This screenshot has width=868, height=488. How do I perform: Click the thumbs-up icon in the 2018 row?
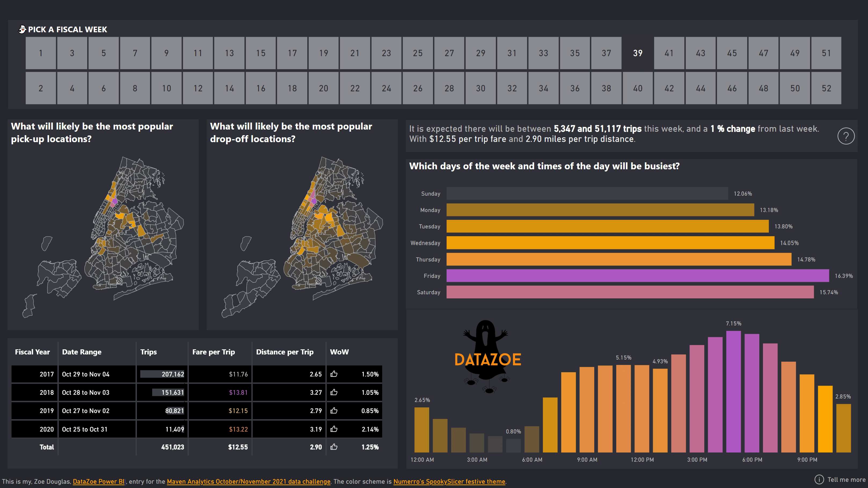[x=334, y=392]
